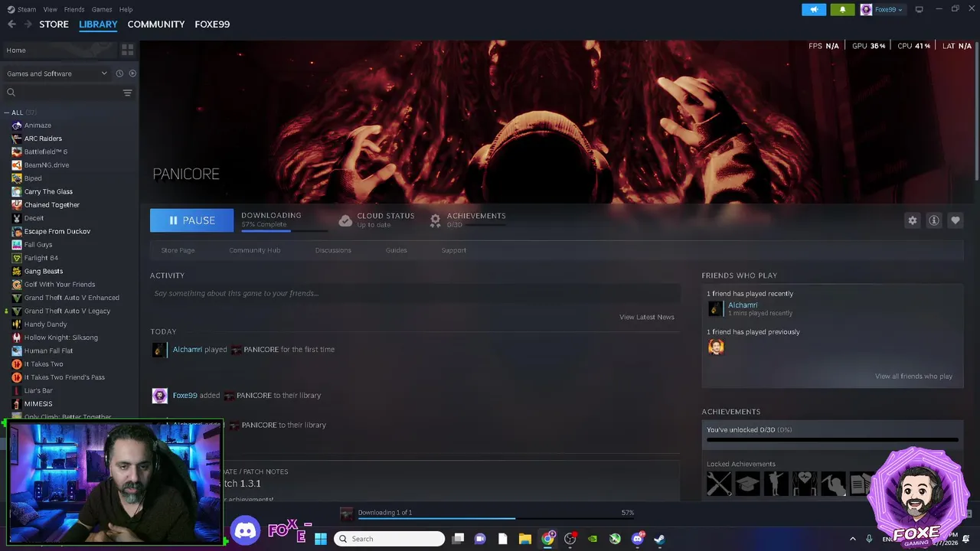Click the Xbox app taskbar icon
980x551 pixels.
[x=615, y=539]
